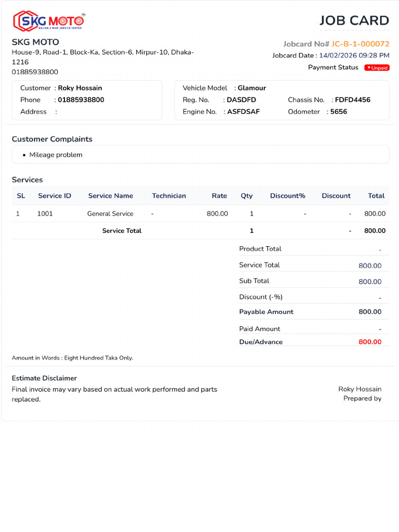Click the Service Name column header
Screen dimensions: 399x532
pos(111,196)
